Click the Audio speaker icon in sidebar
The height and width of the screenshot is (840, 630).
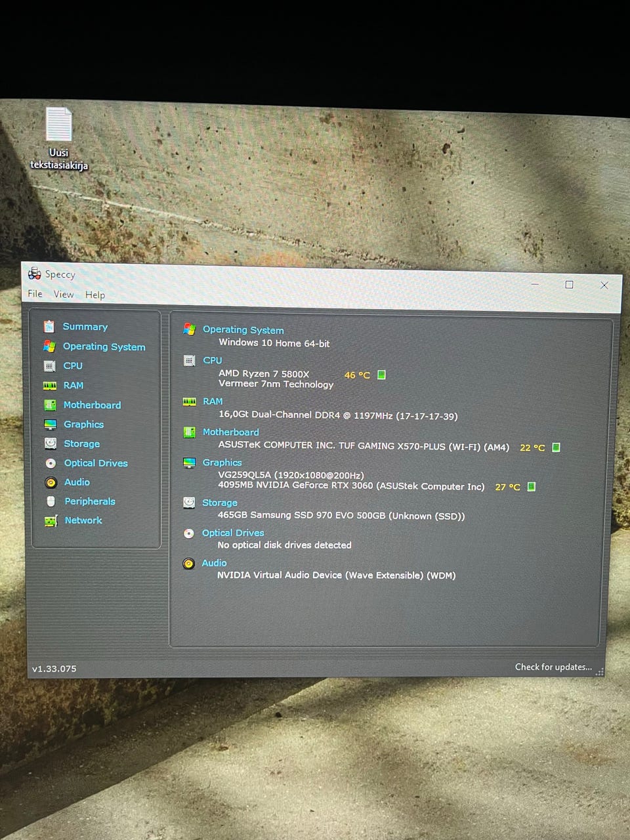tap(51, 482)
